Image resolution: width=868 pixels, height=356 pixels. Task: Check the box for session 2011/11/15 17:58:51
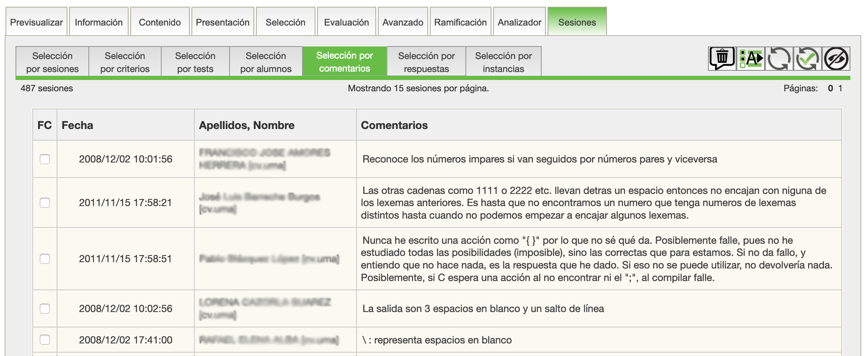45,259
